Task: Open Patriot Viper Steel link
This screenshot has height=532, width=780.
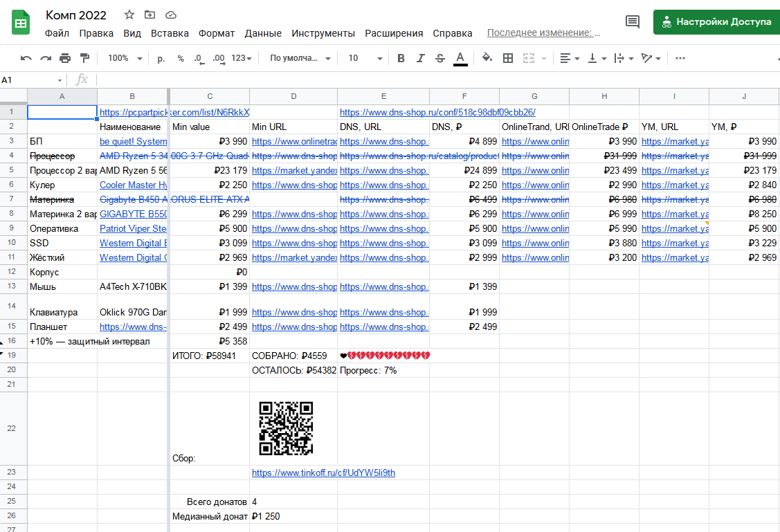Action: (134, 229)
